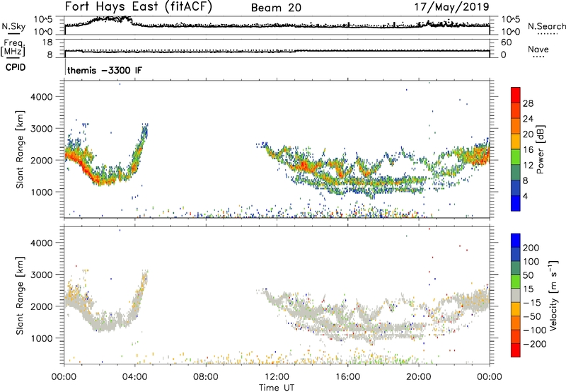Click the '12' tick on Power colorbar
The height and width of the screenshot is (392, 566).
(x=528, y=166)
